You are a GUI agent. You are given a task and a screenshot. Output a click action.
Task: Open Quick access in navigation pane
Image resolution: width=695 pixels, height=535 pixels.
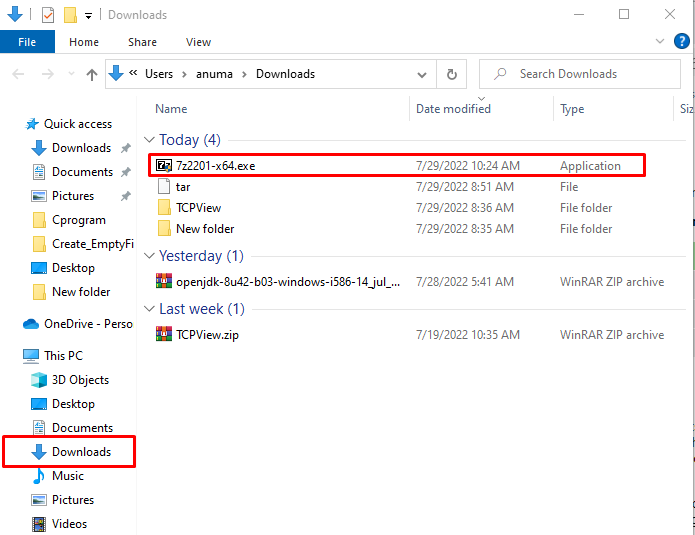pyautogui.click(x=78, y=124)
